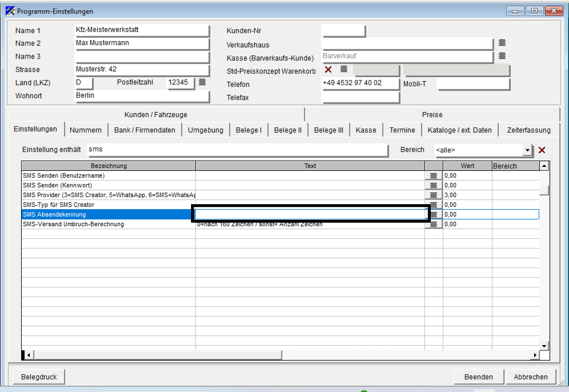Click the Wert column header
The image size is (569, 392).
tap(467, 166)
